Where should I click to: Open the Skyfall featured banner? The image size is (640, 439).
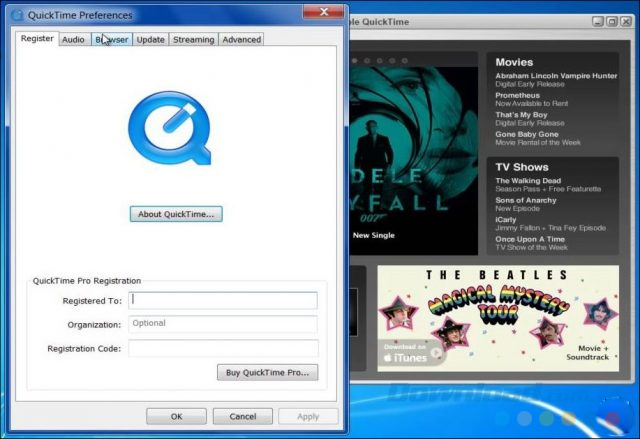coord(414,161)
